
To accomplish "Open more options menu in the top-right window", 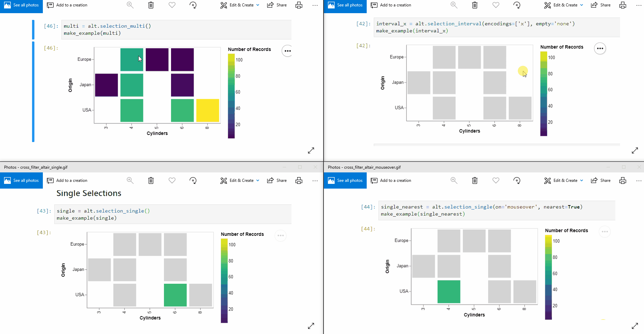I will [639, 5].
